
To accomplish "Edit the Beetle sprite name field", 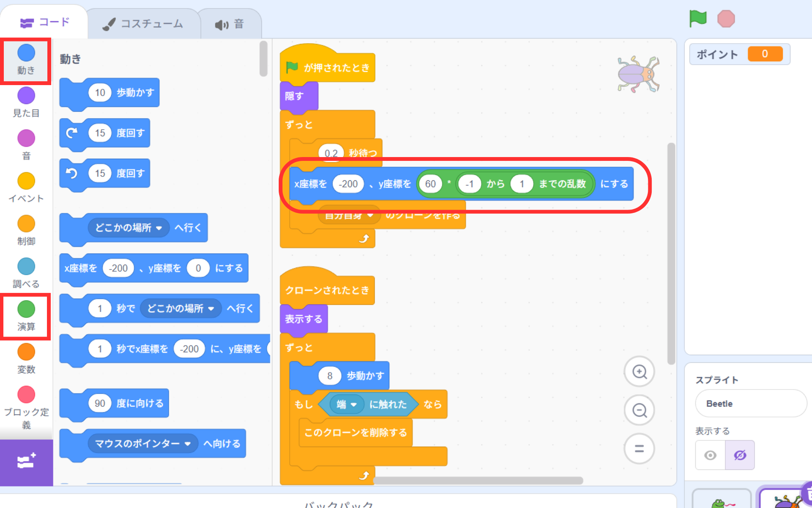I will [751, 403].
